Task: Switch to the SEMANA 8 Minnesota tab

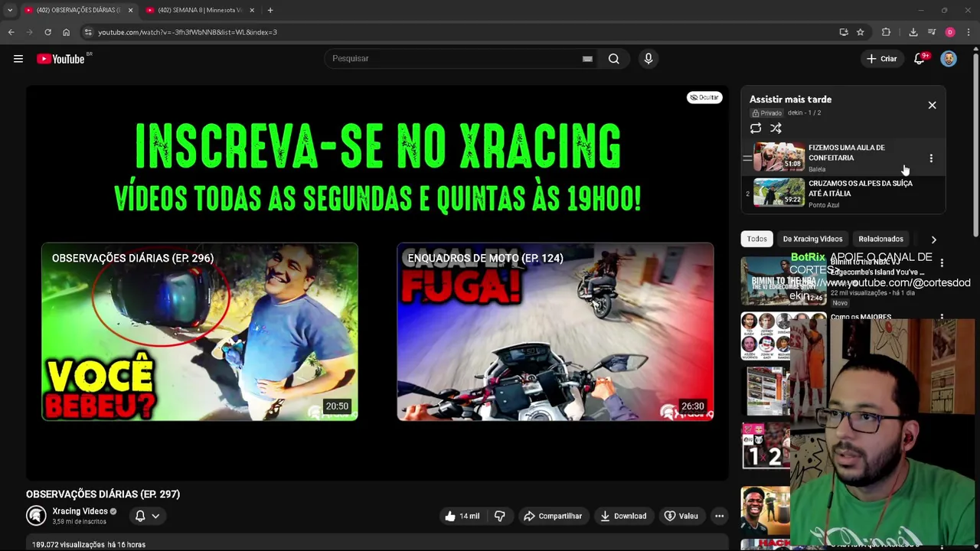Action: tap(199, 10)
